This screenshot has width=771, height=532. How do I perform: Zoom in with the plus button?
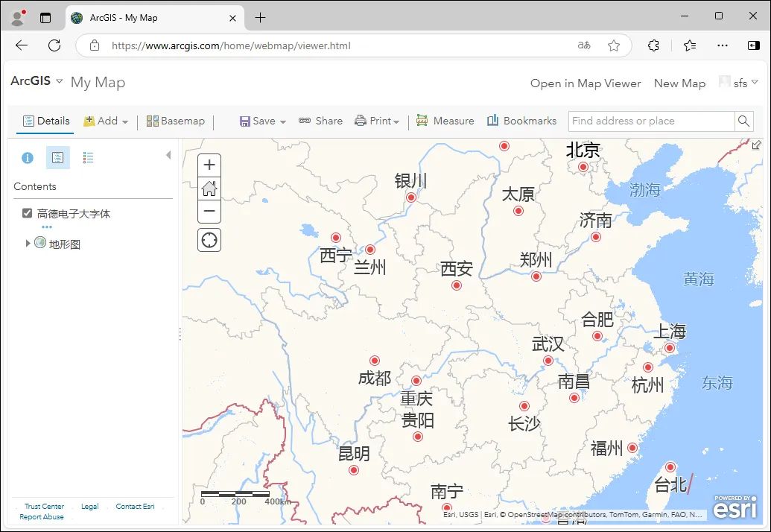coord(209,165)
